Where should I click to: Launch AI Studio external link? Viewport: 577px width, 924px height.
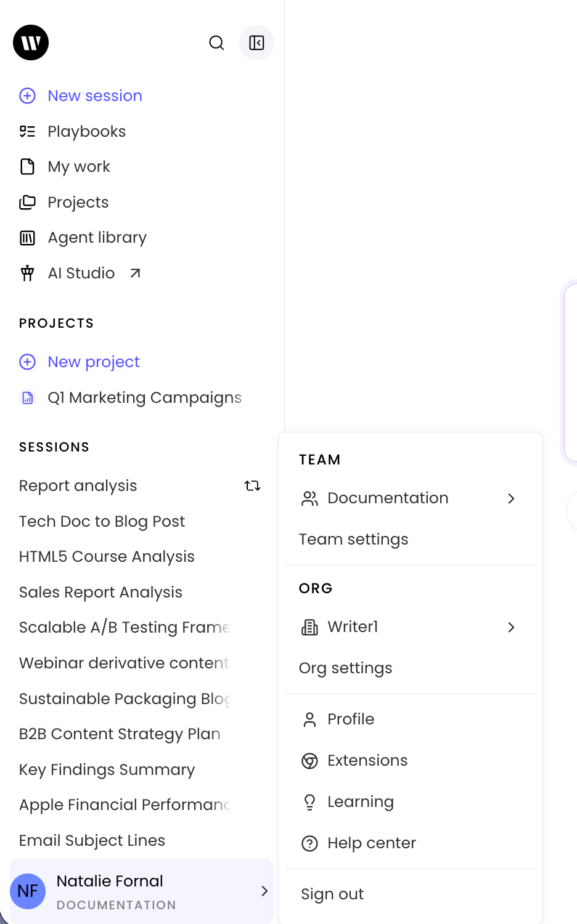coord(81,273)
